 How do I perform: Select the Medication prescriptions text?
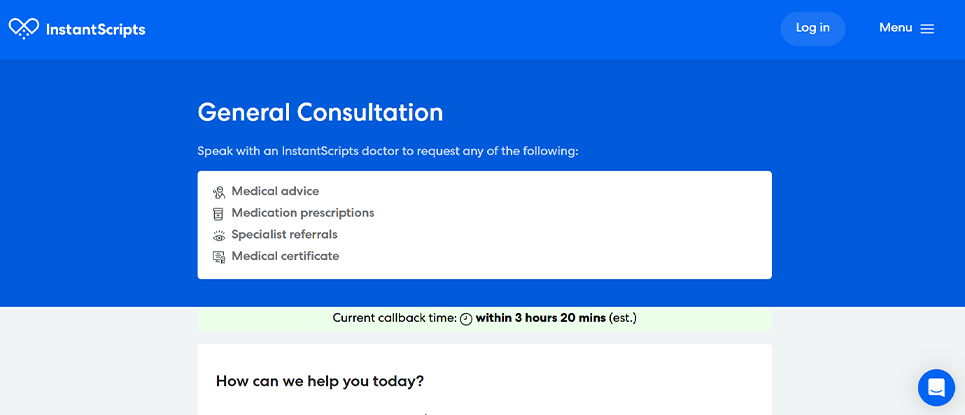[x=303, y=213]
